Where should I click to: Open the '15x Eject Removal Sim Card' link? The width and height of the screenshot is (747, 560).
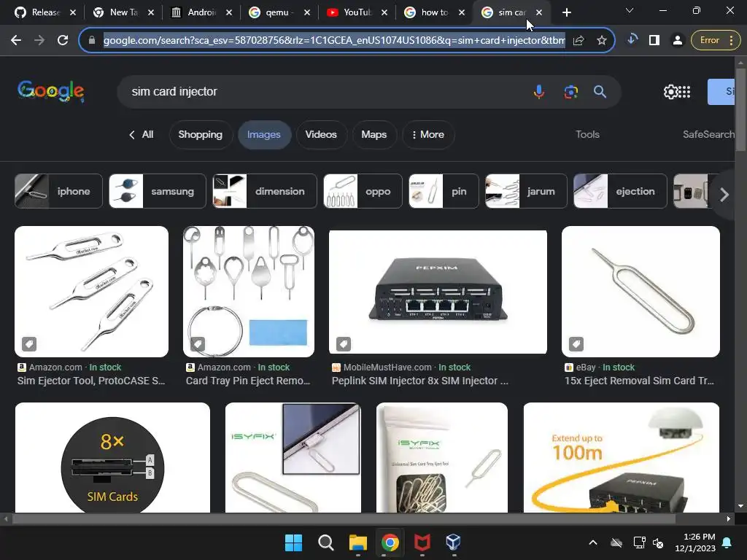pyautogui.click(x=639, y=381)
